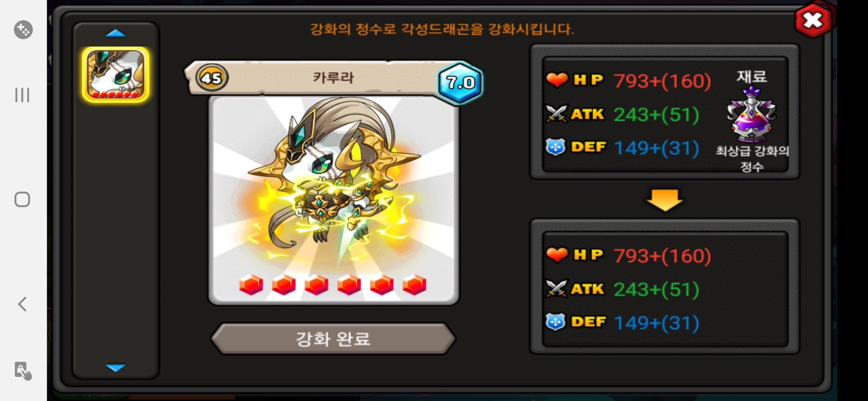Select the Karura dragon thumbnail
The height and width of the screenshot is (401, 868).
click(x=115, y=75)
